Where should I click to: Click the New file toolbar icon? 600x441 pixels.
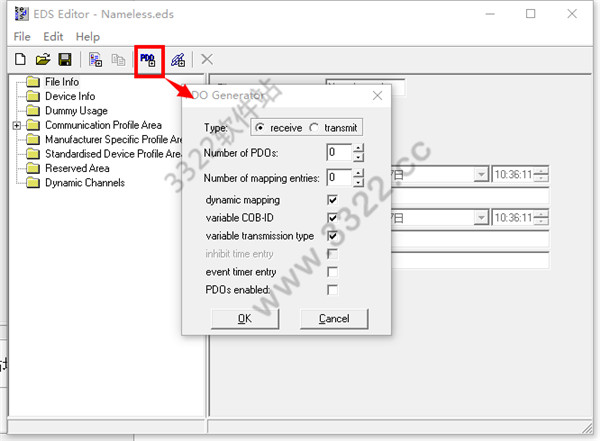click(20, 59)
